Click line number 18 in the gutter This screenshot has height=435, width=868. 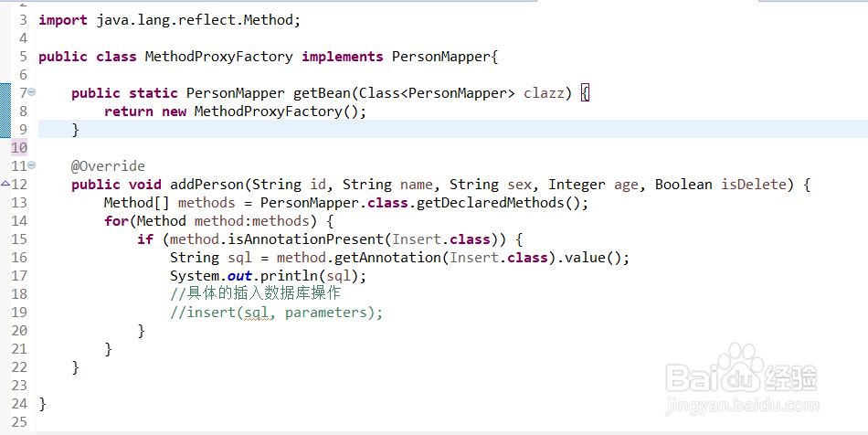click(19, 294)
